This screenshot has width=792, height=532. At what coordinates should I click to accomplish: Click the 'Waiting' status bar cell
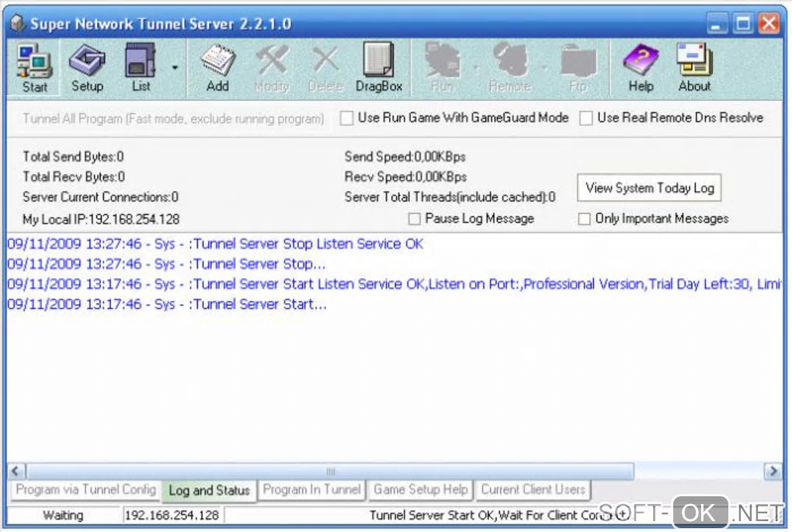pyautogui.click(x=63, y=516)
